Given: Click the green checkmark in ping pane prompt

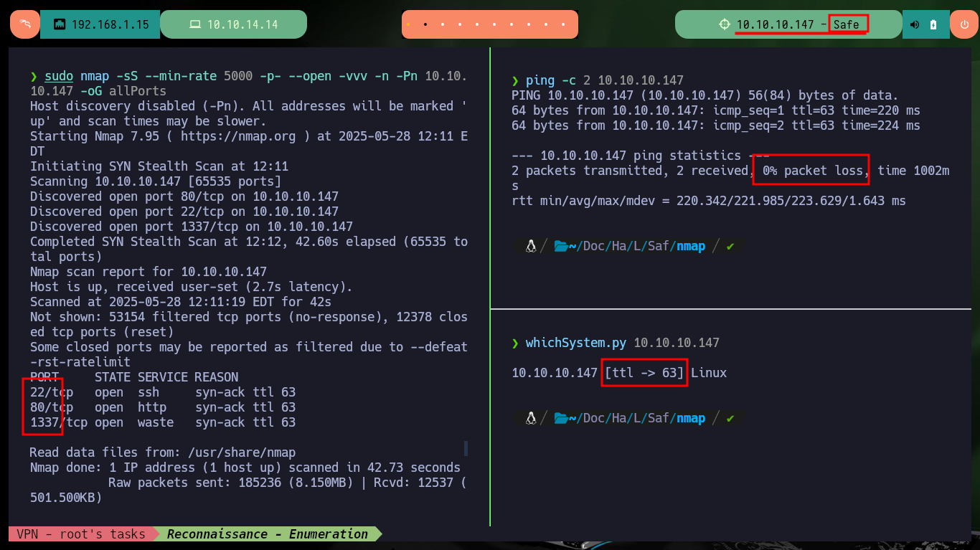Looking at the screenshot, I should point(730,246).
